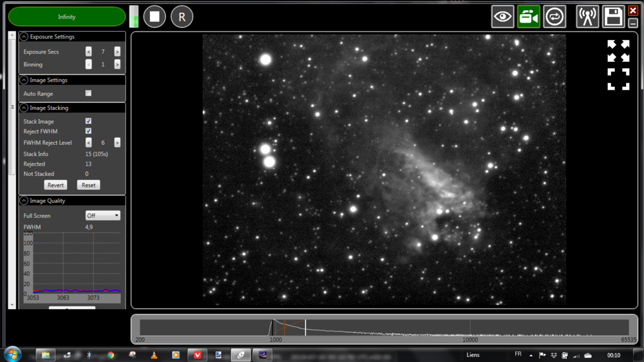Decrease Exposure Secs with left arrow
The height and width of the screenshot is (362, 644).
pyautogui.click(x=89, y=52)
